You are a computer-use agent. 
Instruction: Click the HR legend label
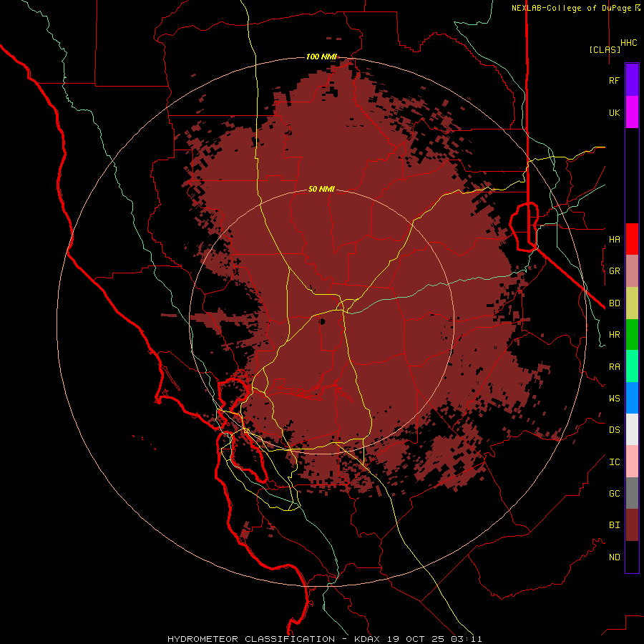(x=614, y=335)
